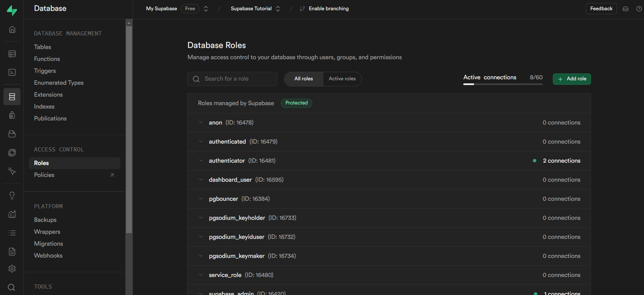Open the Storage icon in sidebar
The image size is (644, 295).
click(x=12, y=134)
